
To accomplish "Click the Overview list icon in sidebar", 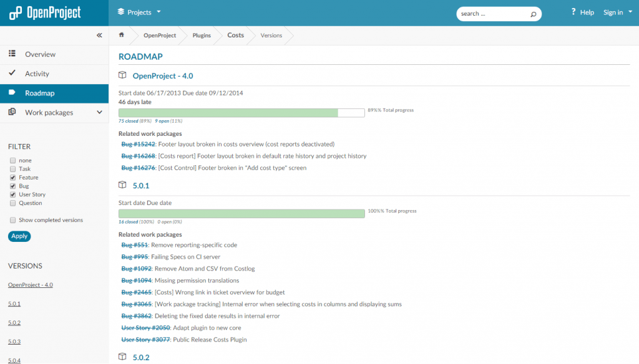I will point(12,54).
